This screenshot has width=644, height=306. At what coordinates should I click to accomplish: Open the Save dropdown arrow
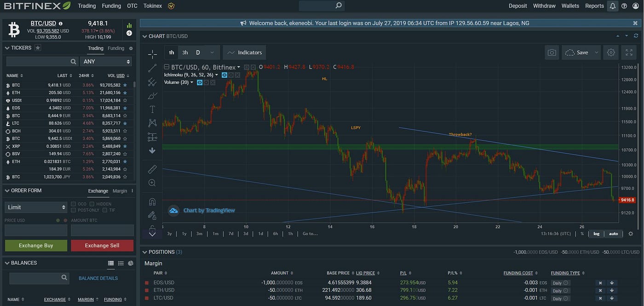click(x=596, y=52)
